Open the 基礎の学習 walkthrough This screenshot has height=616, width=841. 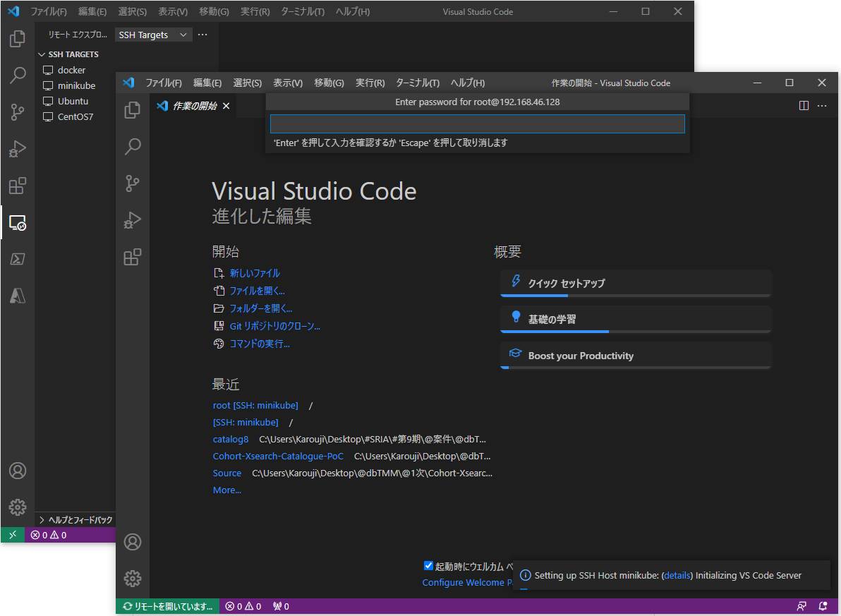(x=636, y=319)
